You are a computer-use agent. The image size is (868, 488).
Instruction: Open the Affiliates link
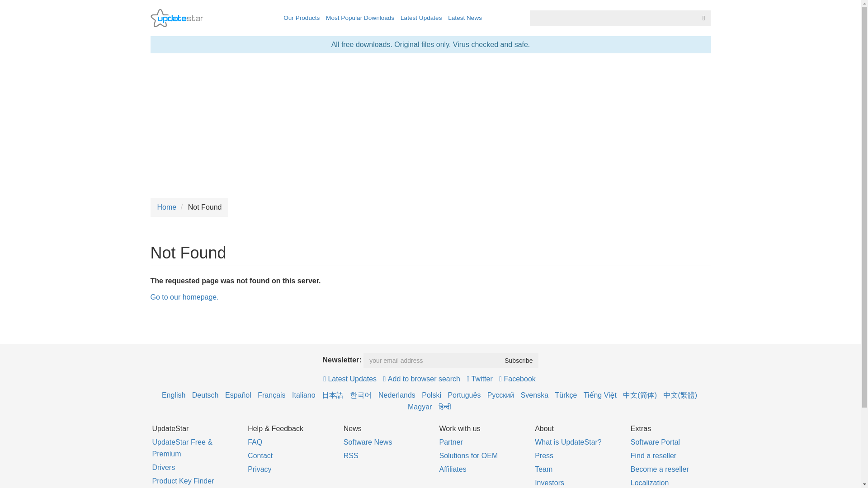click(x=453, y=469)
